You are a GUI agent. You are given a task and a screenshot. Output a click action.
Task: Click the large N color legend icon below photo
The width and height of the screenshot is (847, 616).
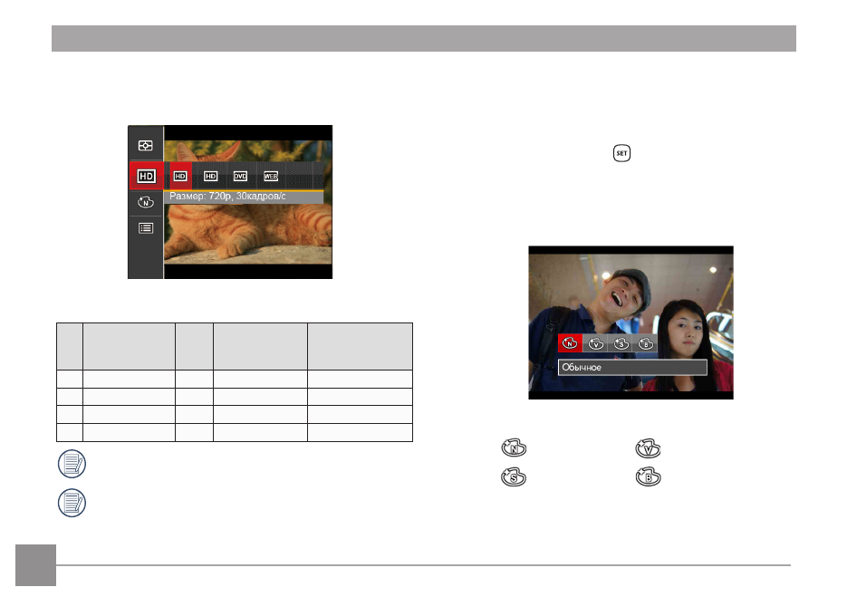point(514,448)
